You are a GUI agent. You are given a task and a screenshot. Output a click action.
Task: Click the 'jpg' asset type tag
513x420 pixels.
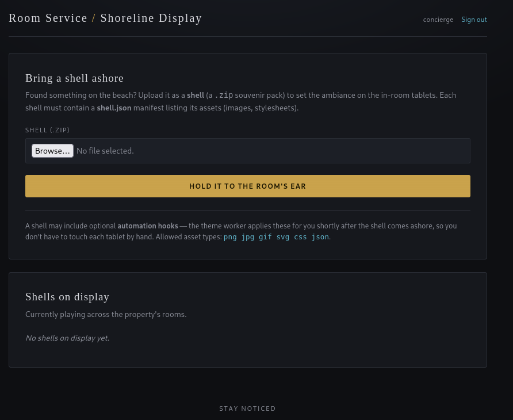[x=248, y=237]
